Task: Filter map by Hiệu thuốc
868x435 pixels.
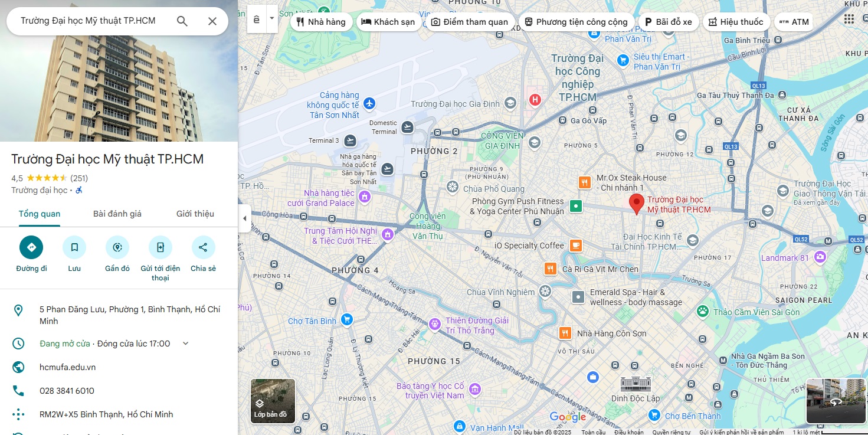Action: (736, 22)
